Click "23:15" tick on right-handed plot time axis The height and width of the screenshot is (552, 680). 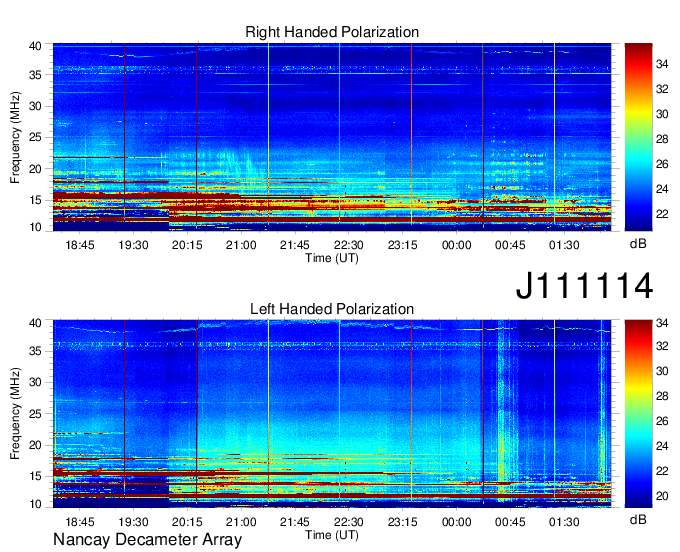(x=402, y=245)
